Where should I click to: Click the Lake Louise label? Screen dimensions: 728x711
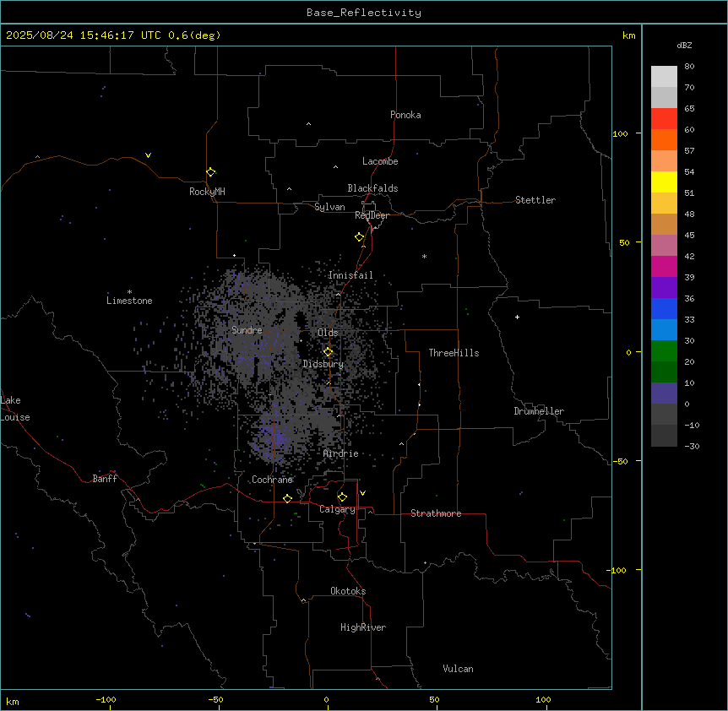pos(15,409)
